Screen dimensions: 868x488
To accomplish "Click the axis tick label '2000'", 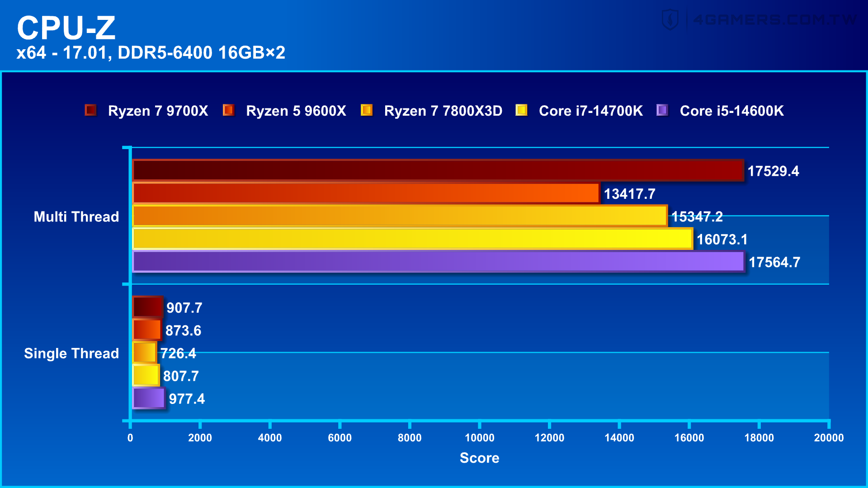I will click(200, 438).
